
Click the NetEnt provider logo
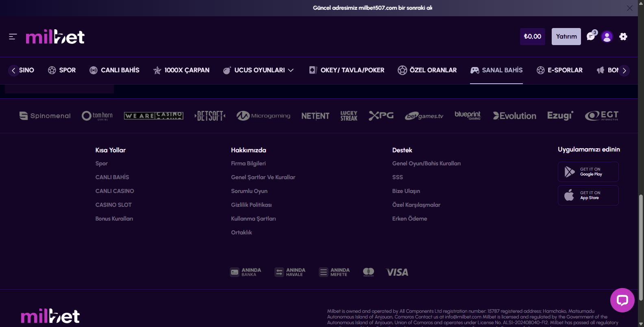click(315, 116)
